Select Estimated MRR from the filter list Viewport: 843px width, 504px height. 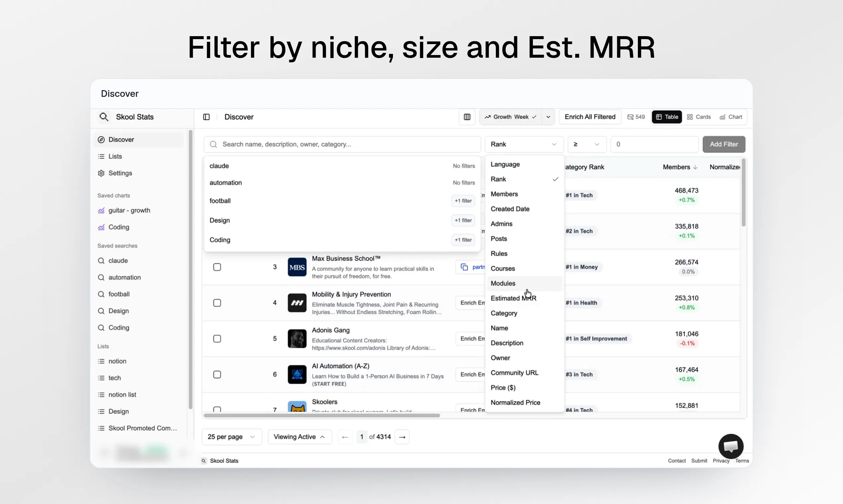point(524,298)
